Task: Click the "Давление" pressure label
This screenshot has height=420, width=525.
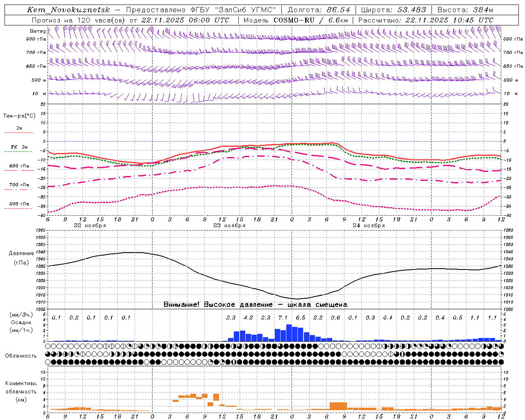Action: (21, 253)
